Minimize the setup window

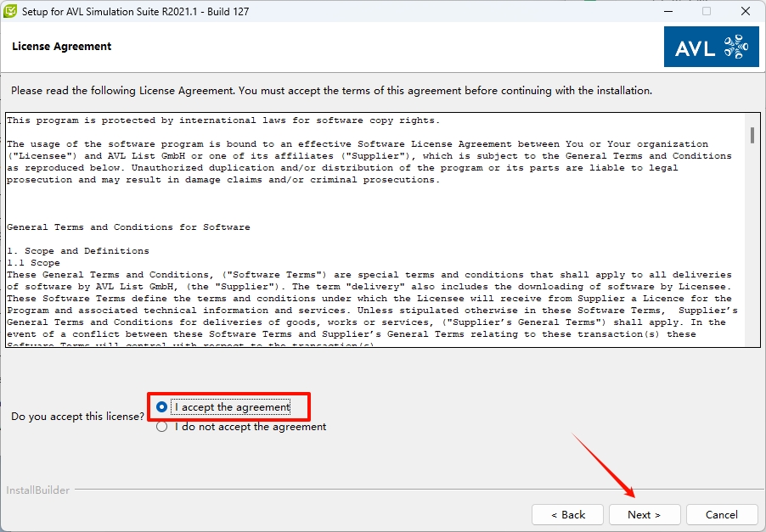pos(668,12)
